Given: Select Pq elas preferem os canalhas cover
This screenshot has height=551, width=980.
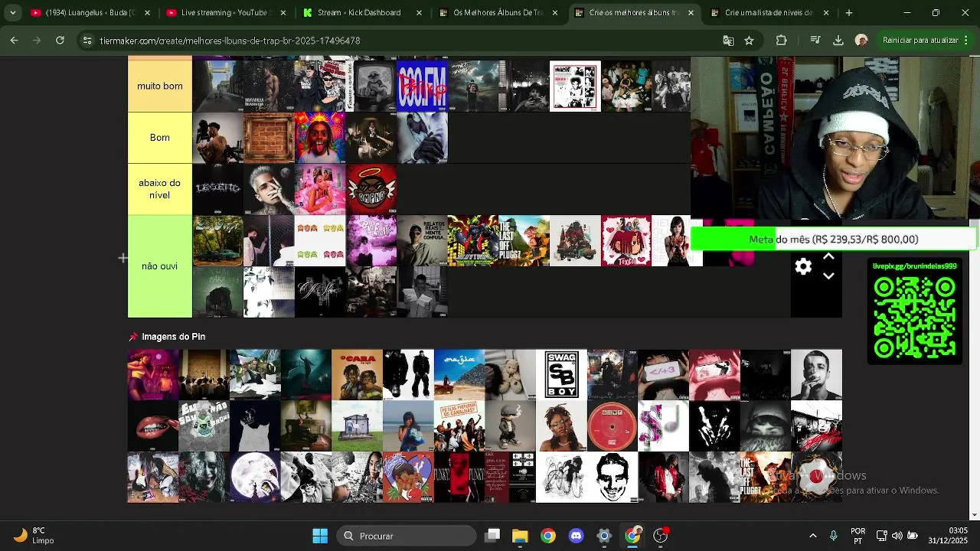Looking at the screenshot, I should coord(459,426).
